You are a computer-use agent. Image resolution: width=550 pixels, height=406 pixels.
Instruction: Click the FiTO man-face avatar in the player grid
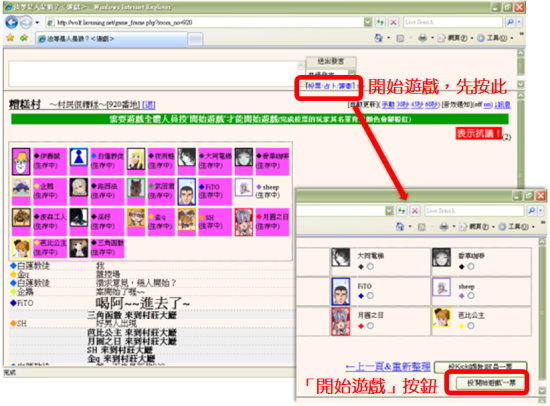pyautogui.click(x=187, y=192)
